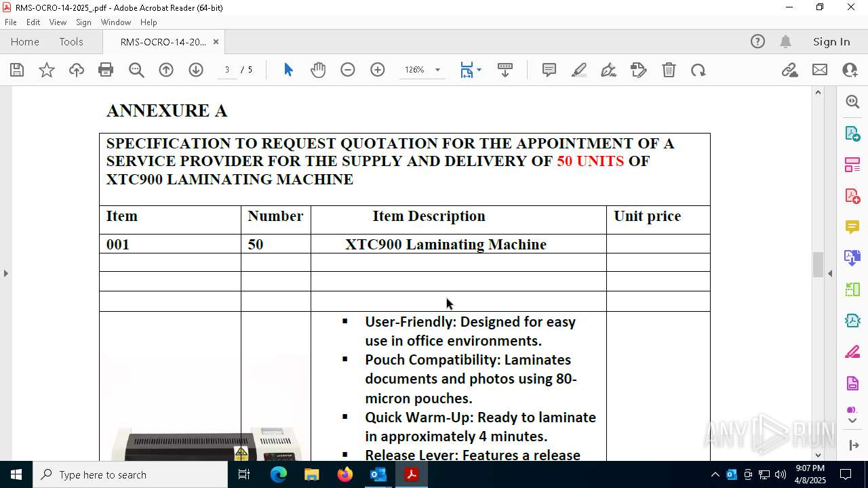Open the stamp or edit tool
The image size is (868, 488).
click(639, 70)
